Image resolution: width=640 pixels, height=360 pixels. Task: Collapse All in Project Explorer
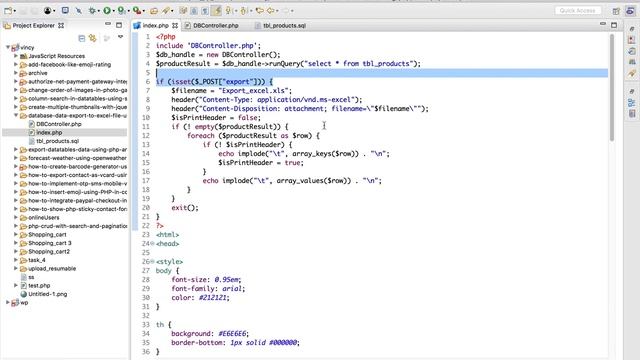click(82, 38)
